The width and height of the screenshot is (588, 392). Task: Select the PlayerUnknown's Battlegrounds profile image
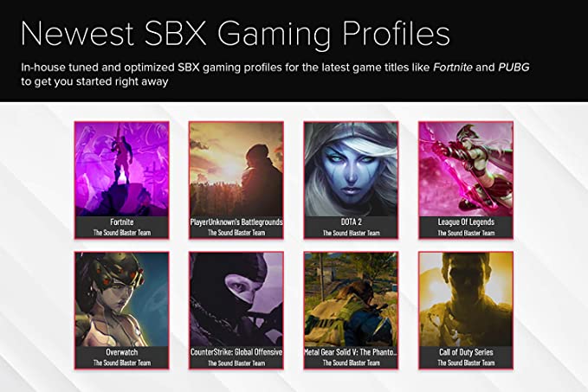(x=236, y=169)
